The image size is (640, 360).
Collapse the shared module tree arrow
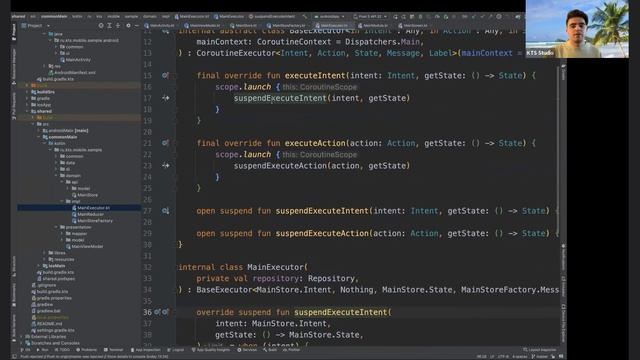click(27, 111)
